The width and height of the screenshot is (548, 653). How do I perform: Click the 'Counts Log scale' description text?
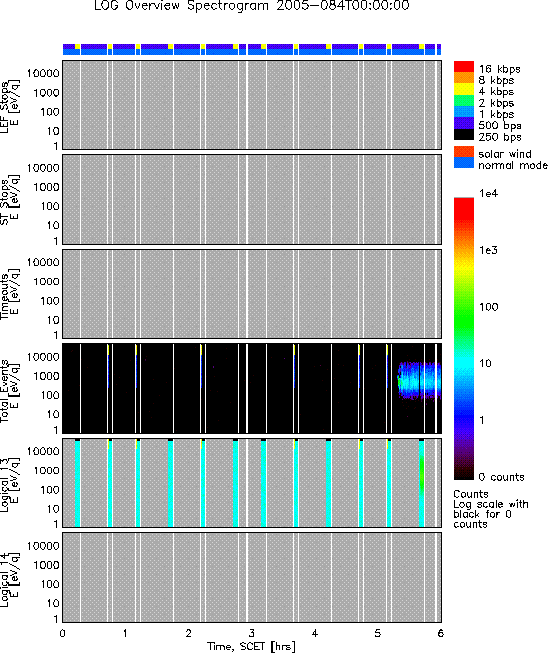(491, 509)
